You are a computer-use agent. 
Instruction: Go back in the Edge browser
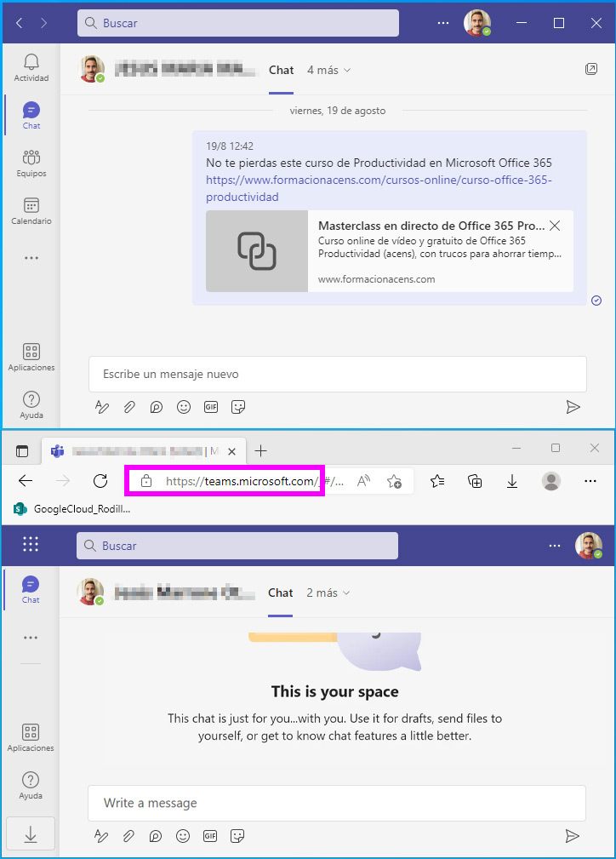tap(26, 481)
